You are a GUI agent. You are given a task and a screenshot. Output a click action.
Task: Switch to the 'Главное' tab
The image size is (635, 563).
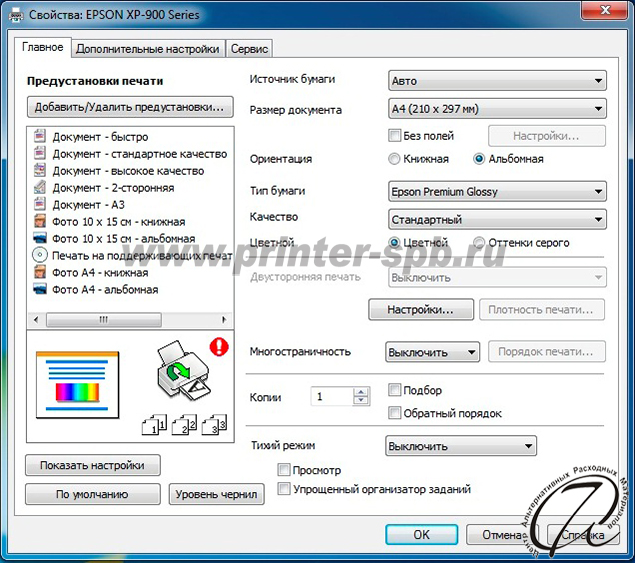pos(43,47)
